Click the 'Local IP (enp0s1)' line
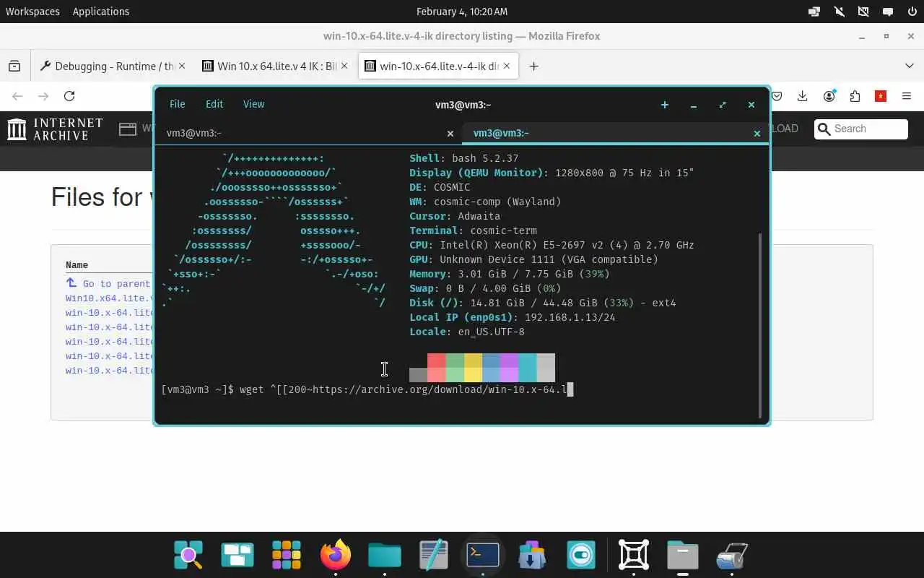 [513, 317]
